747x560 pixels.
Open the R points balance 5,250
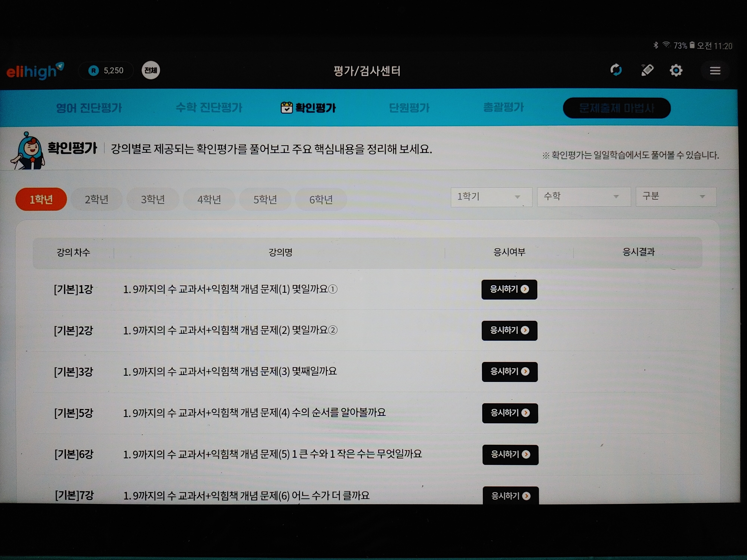pos(106,71)
